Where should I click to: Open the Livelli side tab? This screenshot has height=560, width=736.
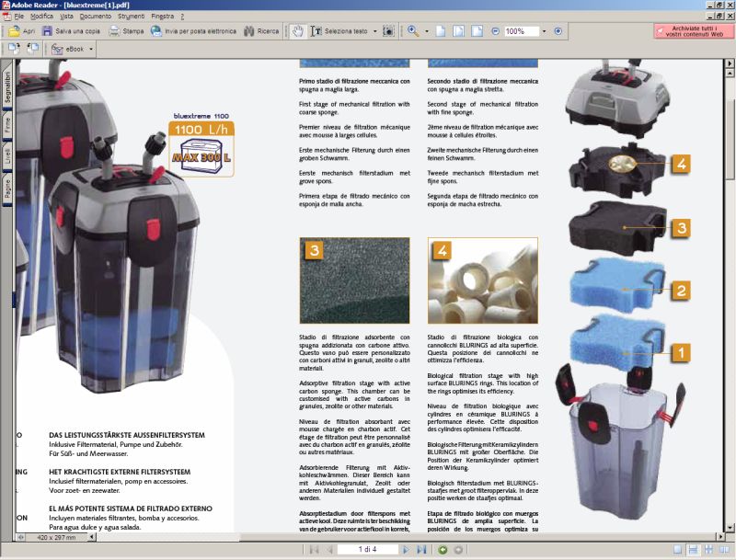7,155
